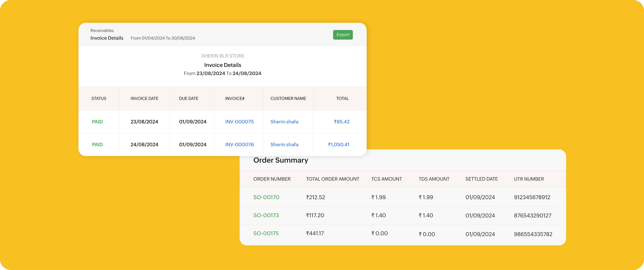
Task: Open customer Sherin shafa on invoice INV-000075 row
Action: (284, 122)
